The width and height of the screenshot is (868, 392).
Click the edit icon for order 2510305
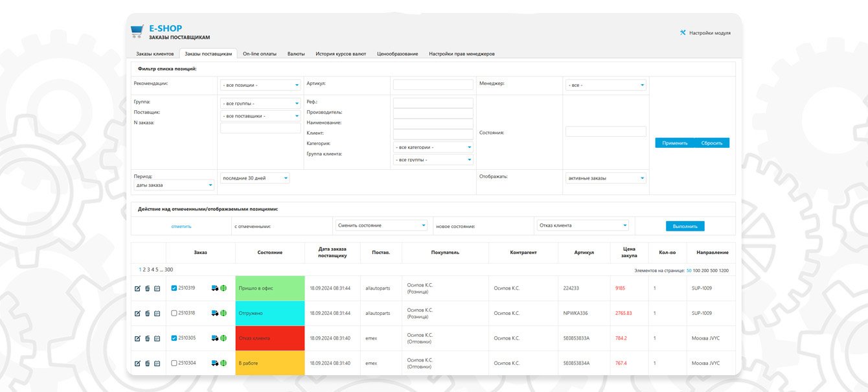tap(137, 338)
